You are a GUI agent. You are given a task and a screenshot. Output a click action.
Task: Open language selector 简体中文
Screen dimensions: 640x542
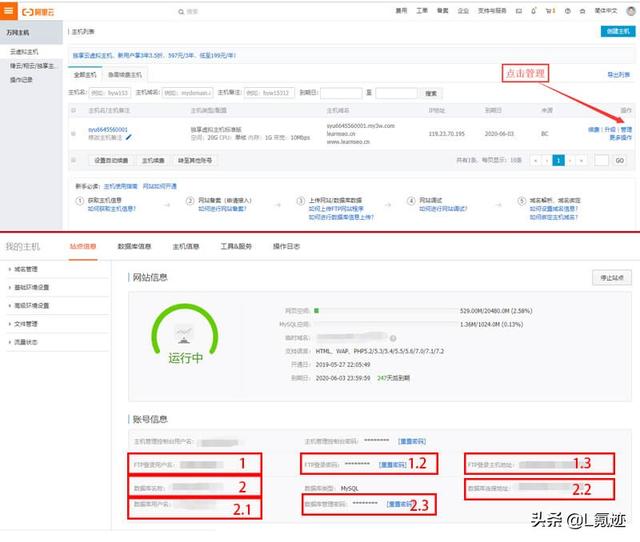pyautogui.click(x=606, y=11)
